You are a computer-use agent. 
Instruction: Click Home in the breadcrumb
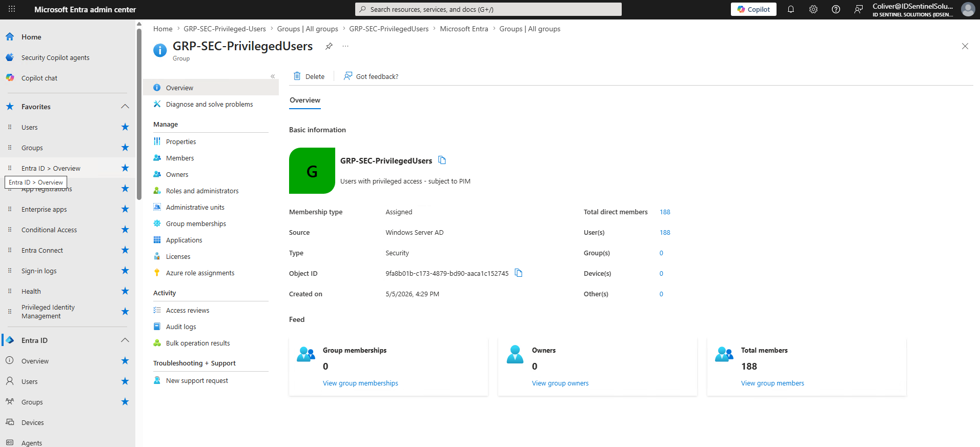point(162,29)
